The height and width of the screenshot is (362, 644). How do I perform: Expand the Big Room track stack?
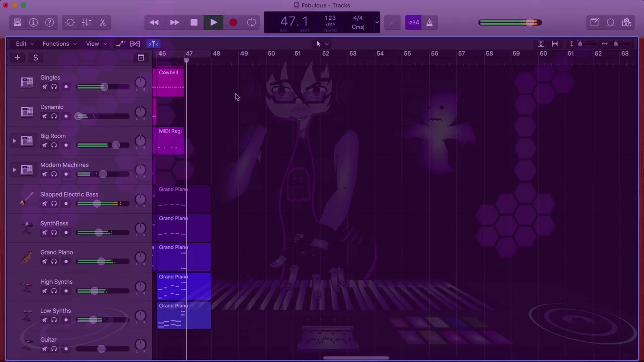tap(14, 141)
